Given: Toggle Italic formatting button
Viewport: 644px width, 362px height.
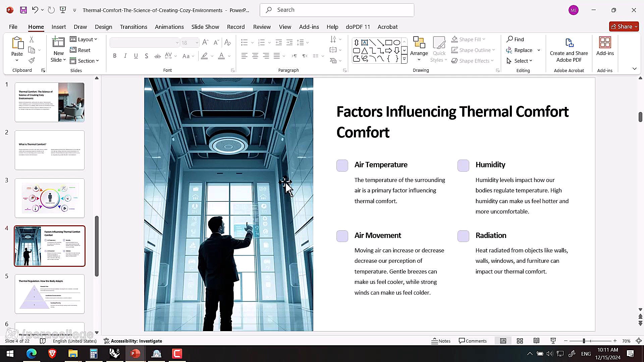Looking at the screenshot, I should (125, 56).
